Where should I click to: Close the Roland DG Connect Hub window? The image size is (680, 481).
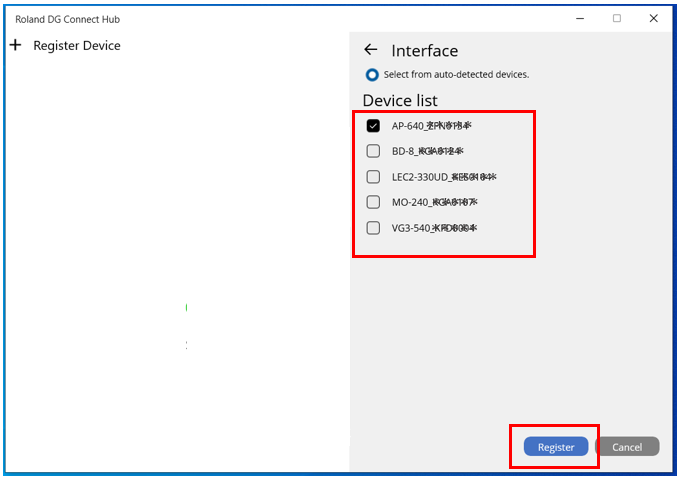click(x=654, y=18)
